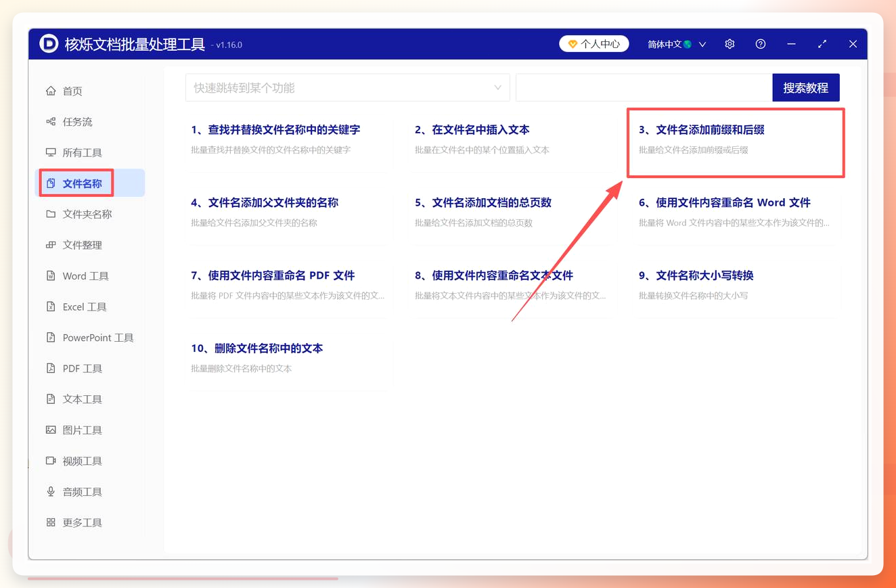This screenshot has width=896, height=588.
Task: Open the 快速跳转到某个功能 dropdown
Action: [348, 87]
